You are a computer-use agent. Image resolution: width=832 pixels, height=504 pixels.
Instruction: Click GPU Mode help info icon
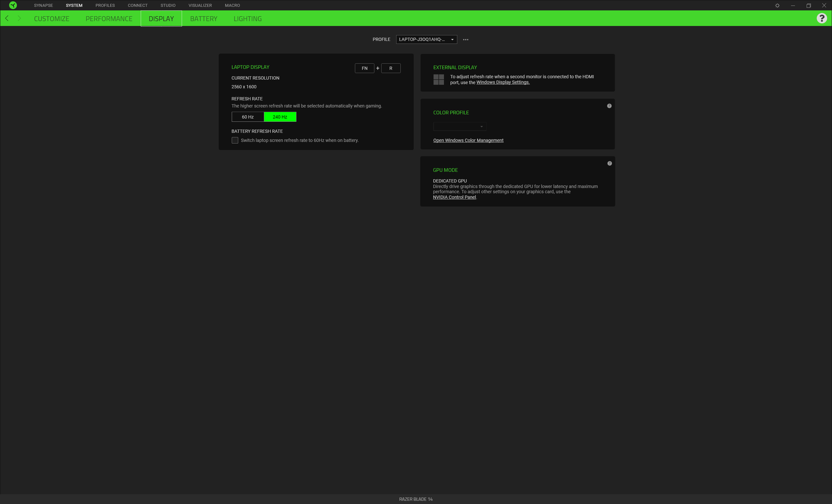coord(610,164)
